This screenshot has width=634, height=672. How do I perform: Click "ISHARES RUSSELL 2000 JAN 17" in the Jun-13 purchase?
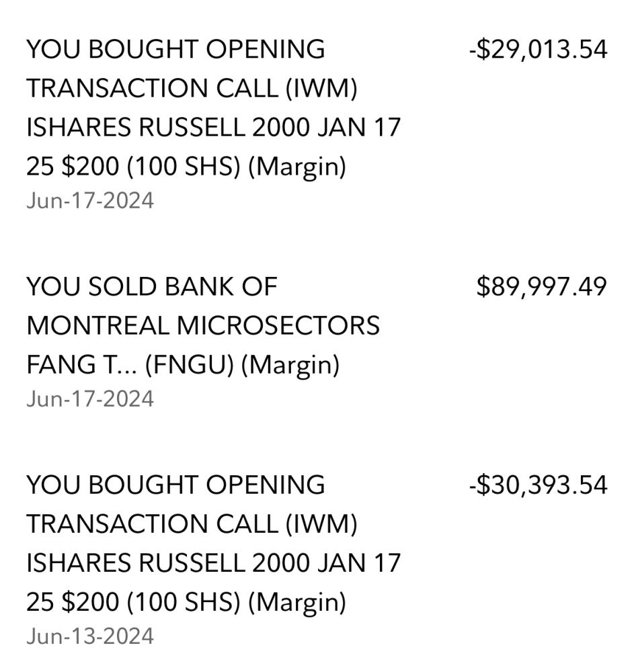(214, 563)
